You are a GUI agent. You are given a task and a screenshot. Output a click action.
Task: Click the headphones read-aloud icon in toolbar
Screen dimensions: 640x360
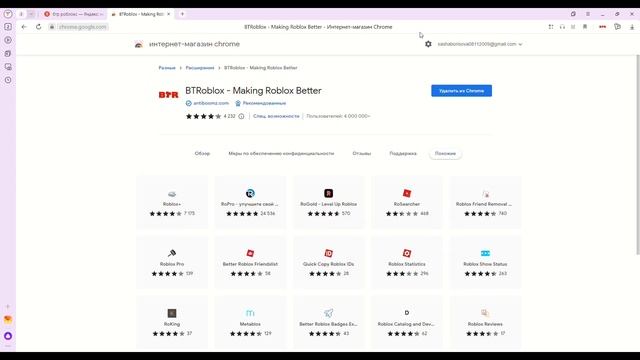pyautogui.click(x=562, y=27)
